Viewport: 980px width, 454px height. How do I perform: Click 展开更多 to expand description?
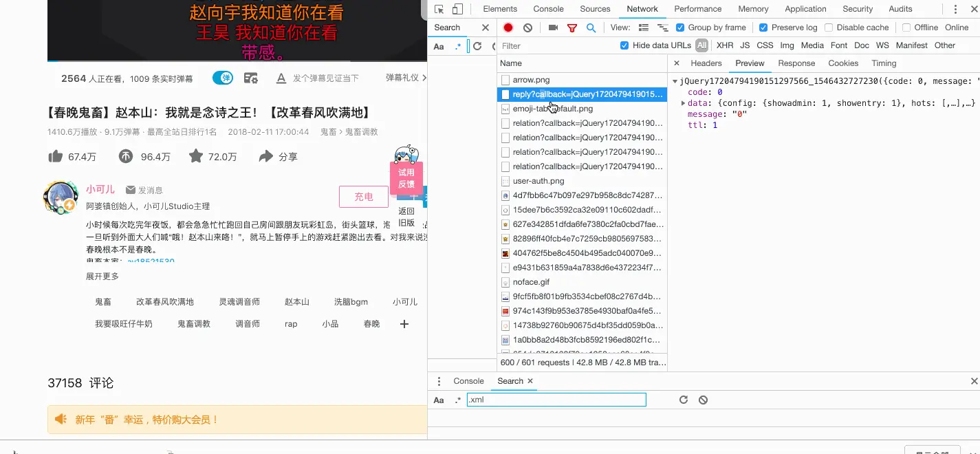click(102, 277)
